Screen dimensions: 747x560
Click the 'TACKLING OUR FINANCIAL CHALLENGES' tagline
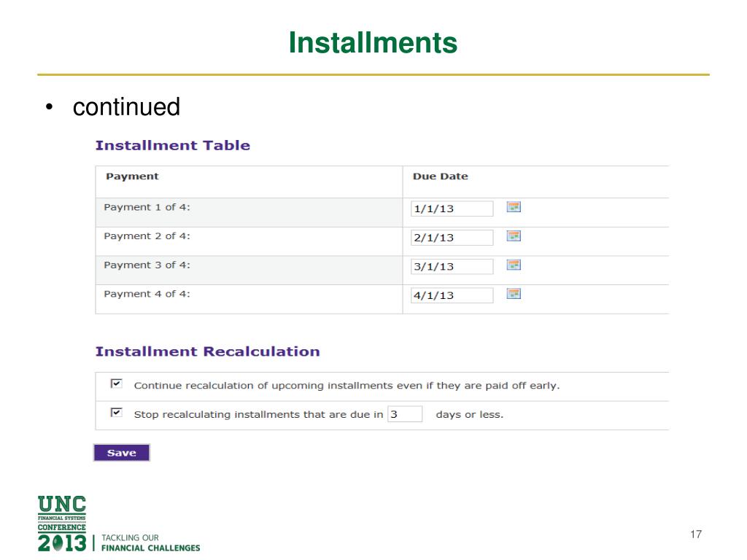click(x=150, y=542)
